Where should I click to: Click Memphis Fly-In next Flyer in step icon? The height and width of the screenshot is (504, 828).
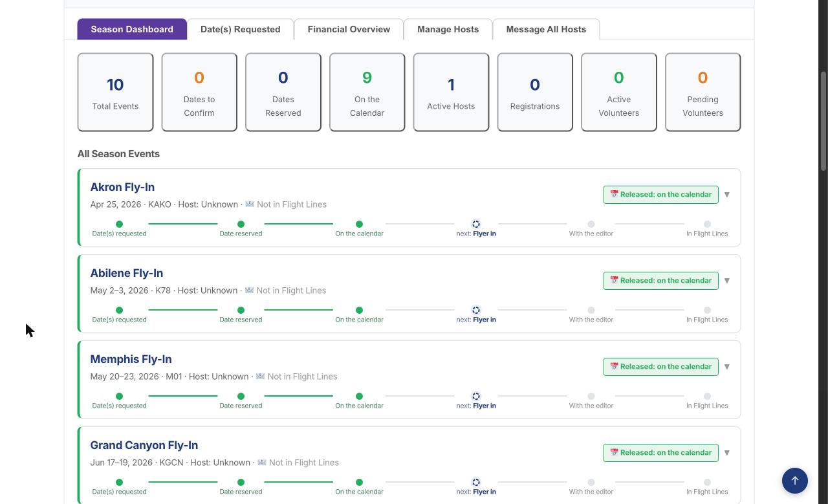(476, 396)
